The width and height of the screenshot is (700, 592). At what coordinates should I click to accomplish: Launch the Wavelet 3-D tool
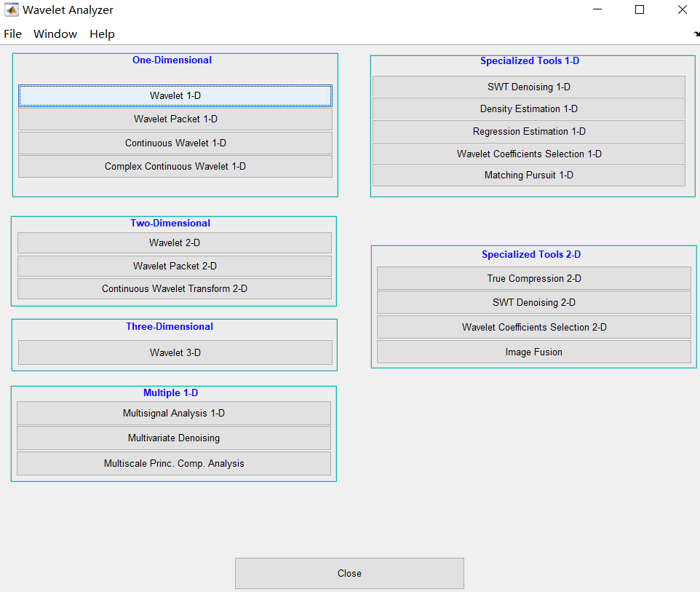175,352
